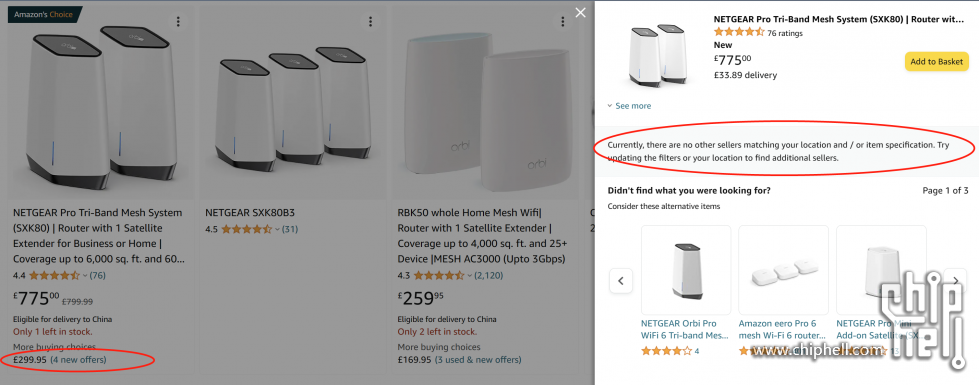Image resolution: width=979 pixels, height=385 pixels.
Task: Click star rating under NETGEAR Orbi Pro alternative
Action: pos(667,351)
